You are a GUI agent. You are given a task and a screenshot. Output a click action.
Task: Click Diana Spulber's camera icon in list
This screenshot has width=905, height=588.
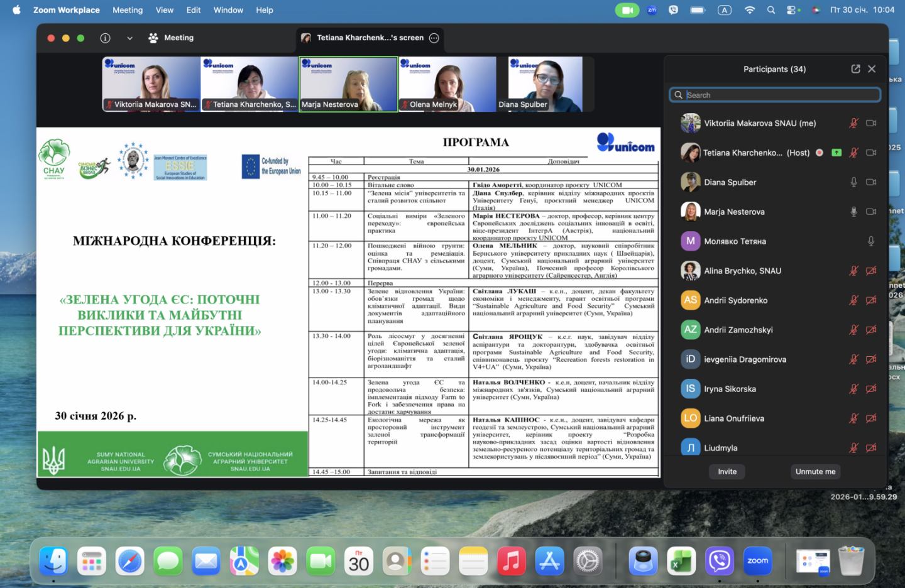[x=871, y=182]
